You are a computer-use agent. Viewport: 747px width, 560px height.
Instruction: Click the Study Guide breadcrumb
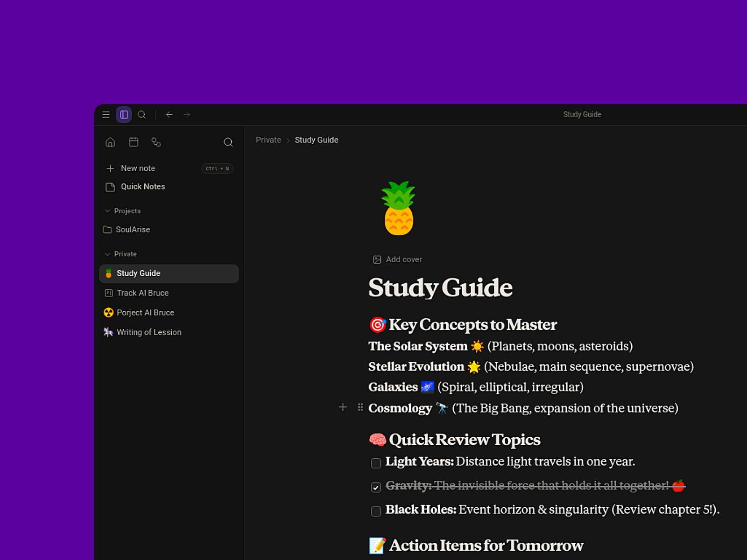317,140
